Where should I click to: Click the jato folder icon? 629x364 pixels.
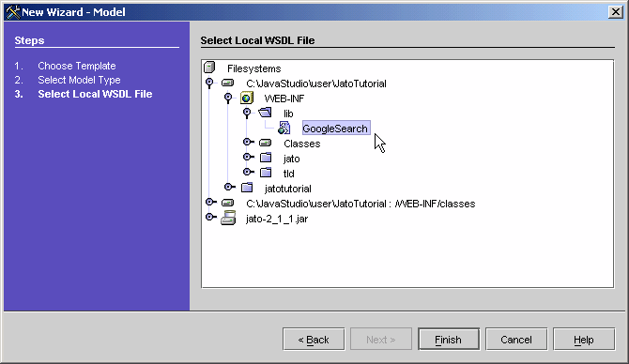pos(266,158)
